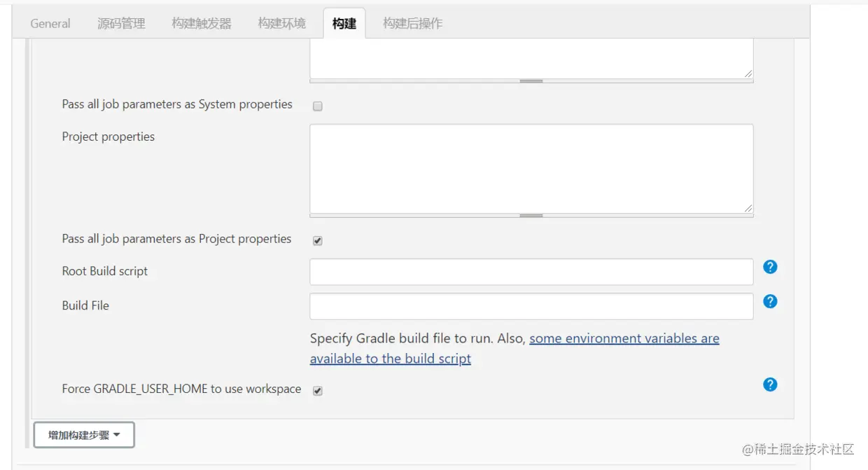Open help for Build File field
The image size is (868, 470).
pos(770,301)
